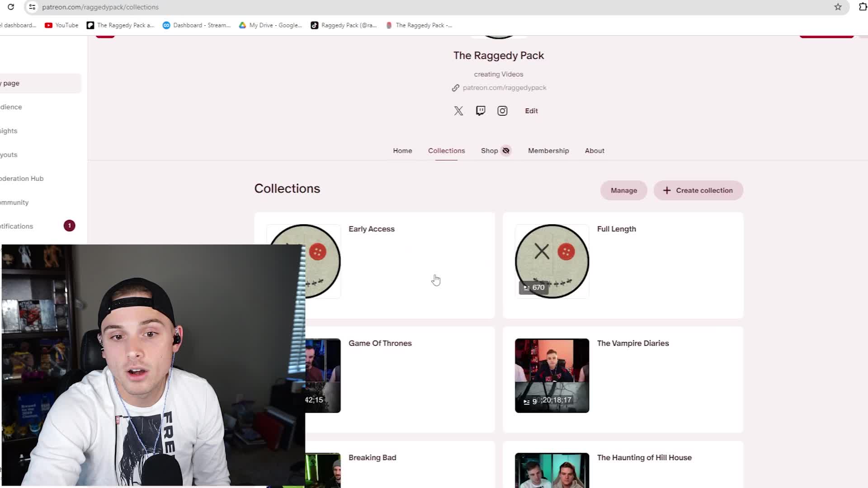Open the X (Twitter) profile icon
Image resolution: width=868 pixels, height=488 pixels.
tap(458, 111)
